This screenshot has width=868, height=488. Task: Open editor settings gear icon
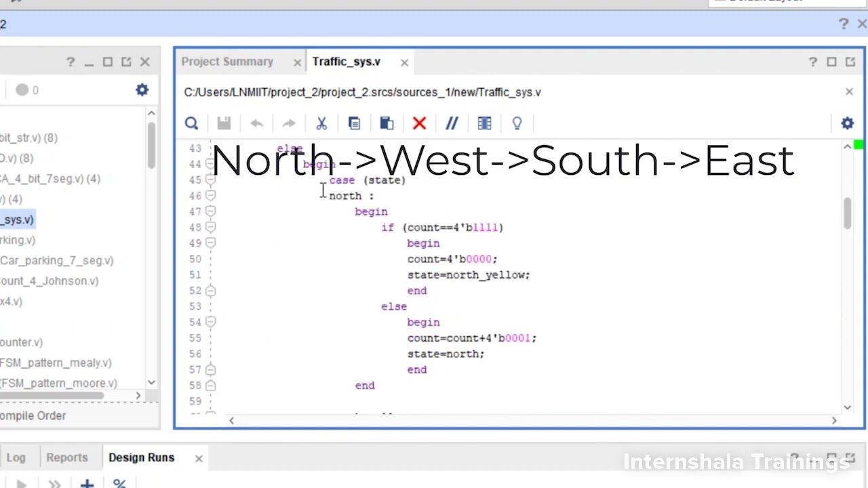[847, 123]
